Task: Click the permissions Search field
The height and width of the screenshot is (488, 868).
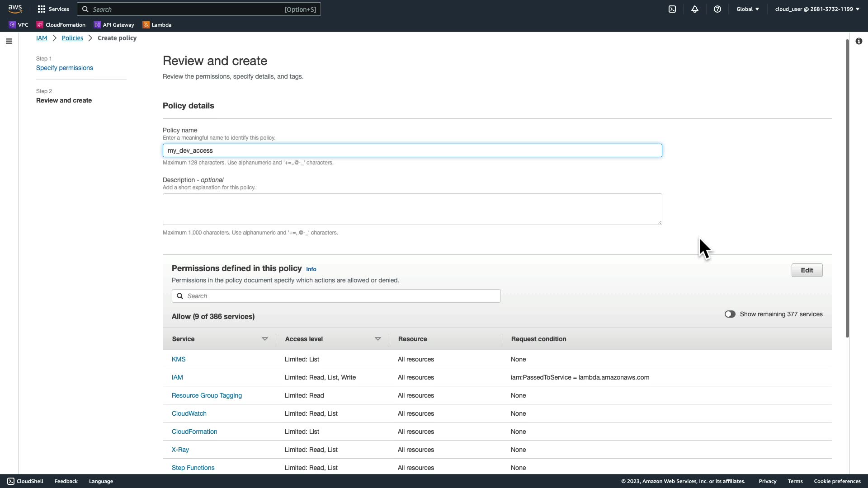Action: click(x=336, y=296)
